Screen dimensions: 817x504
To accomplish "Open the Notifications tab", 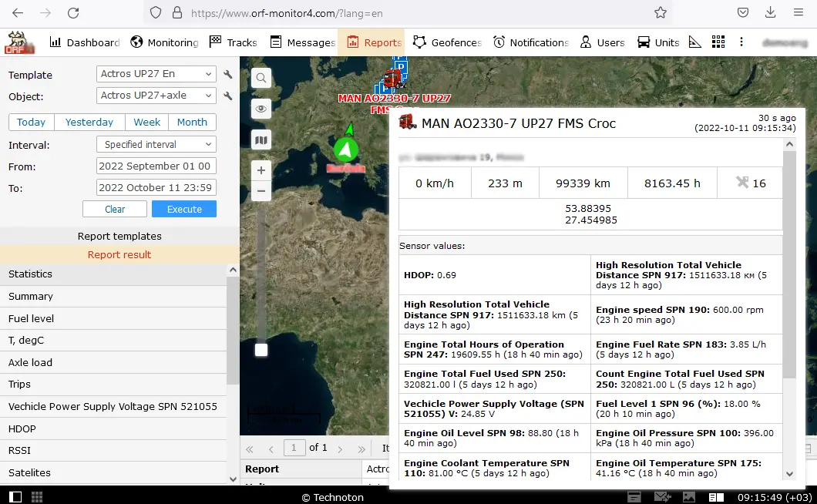I will (530, 42).
